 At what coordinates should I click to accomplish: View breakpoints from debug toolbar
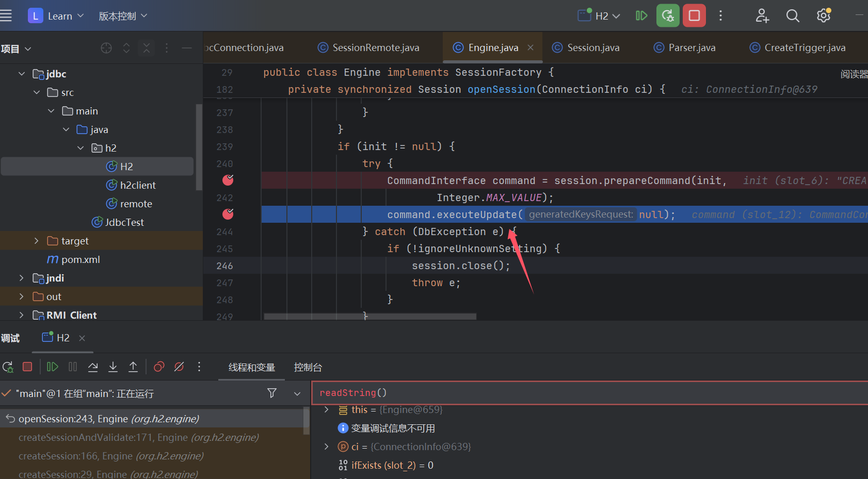pos(159,367)
